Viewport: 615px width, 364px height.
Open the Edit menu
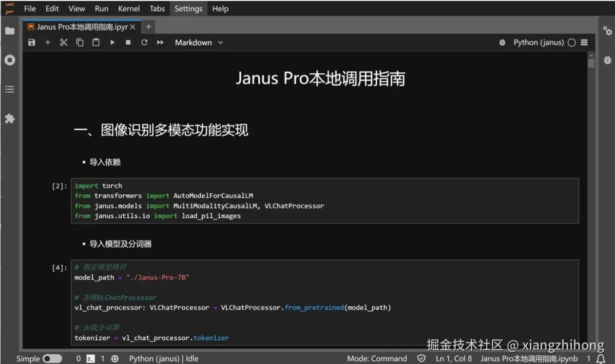52,9
